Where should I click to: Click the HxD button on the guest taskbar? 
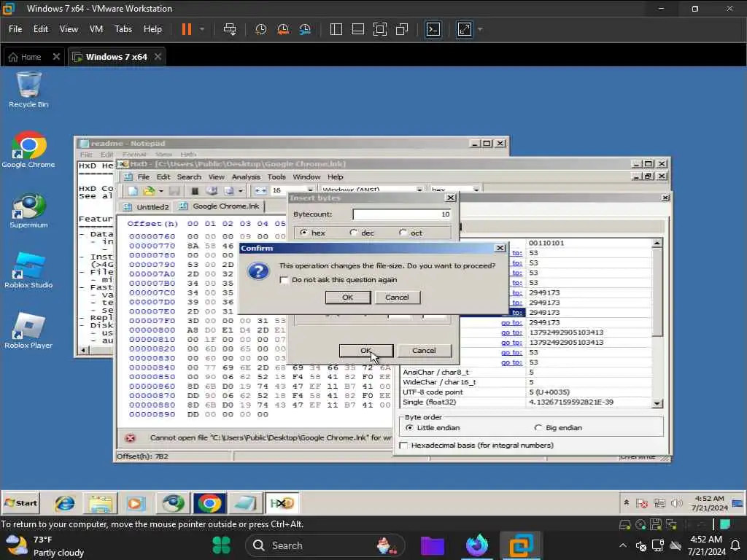(282, 503)
